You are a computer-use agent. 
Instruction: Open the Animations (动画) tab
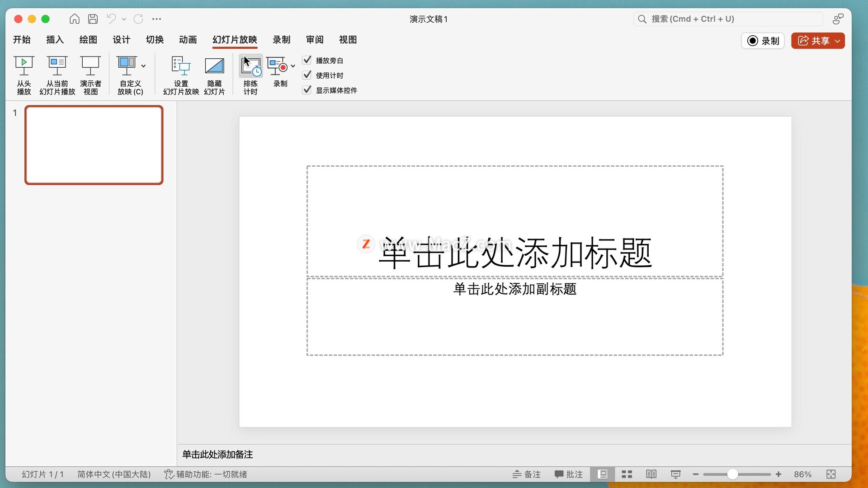188,40
